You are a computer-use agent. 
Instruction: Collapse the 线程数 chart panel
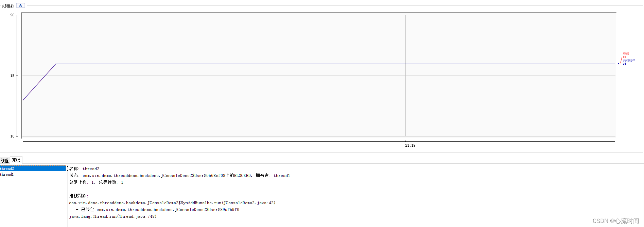coord(20,5)
